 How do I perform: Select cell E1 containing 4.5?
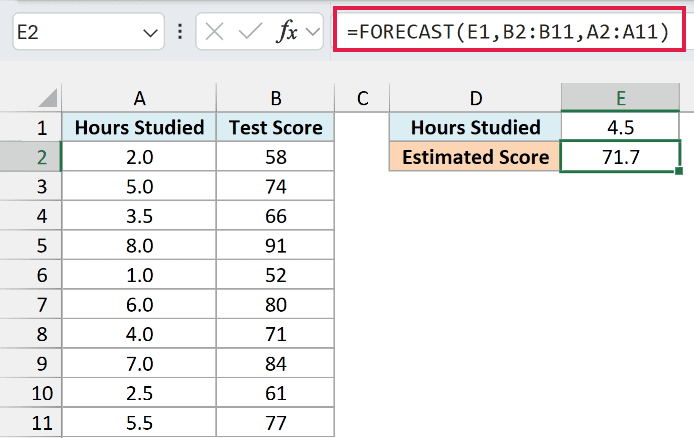(621, 127)
